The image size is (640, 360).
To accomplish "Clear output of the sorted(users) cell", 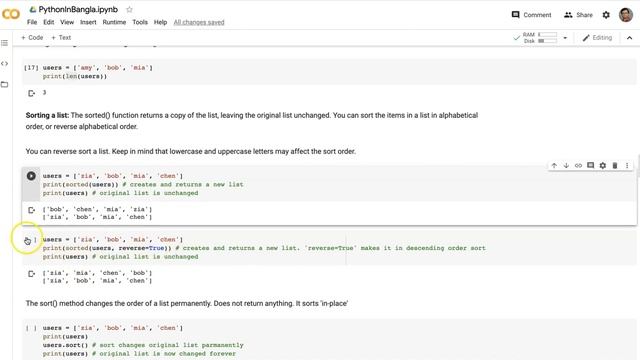I will [31, 210].
